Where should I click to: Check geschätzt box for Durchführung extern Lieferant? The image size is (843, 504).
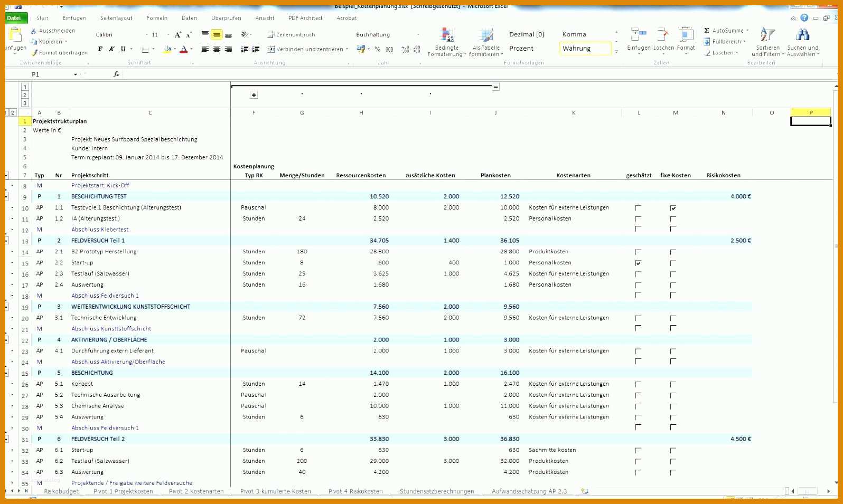(x=638, y=351)
